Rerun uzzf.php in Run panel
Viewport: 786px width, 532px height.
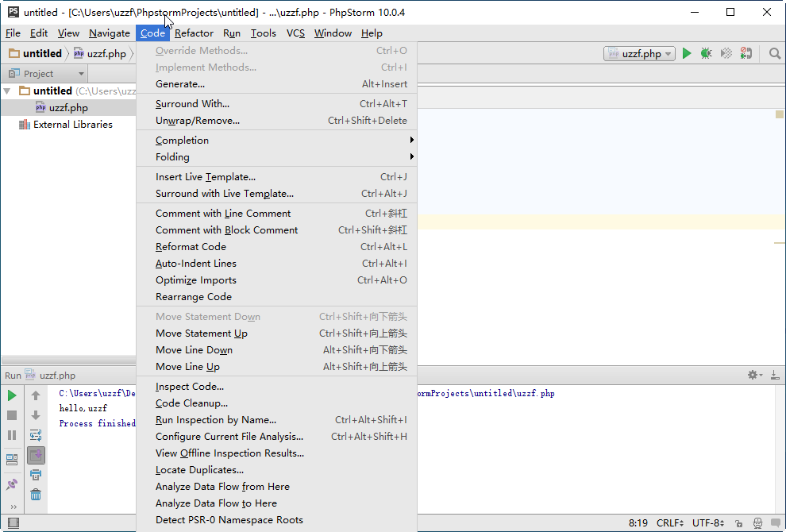click(x=12, y=395)
